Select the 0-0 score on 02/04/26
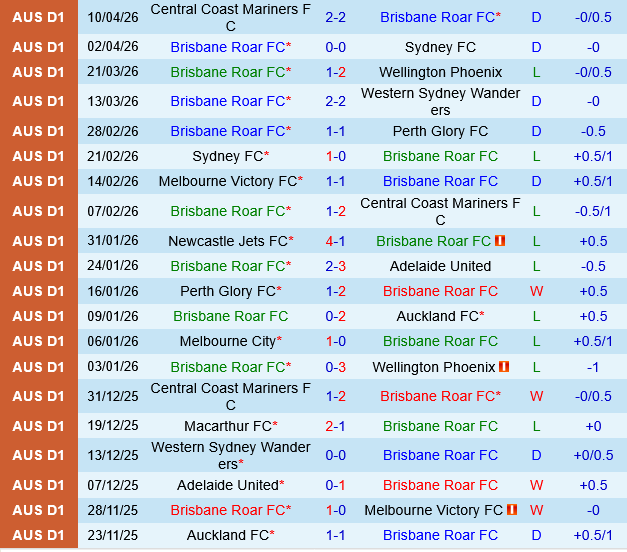 point(335,47)
